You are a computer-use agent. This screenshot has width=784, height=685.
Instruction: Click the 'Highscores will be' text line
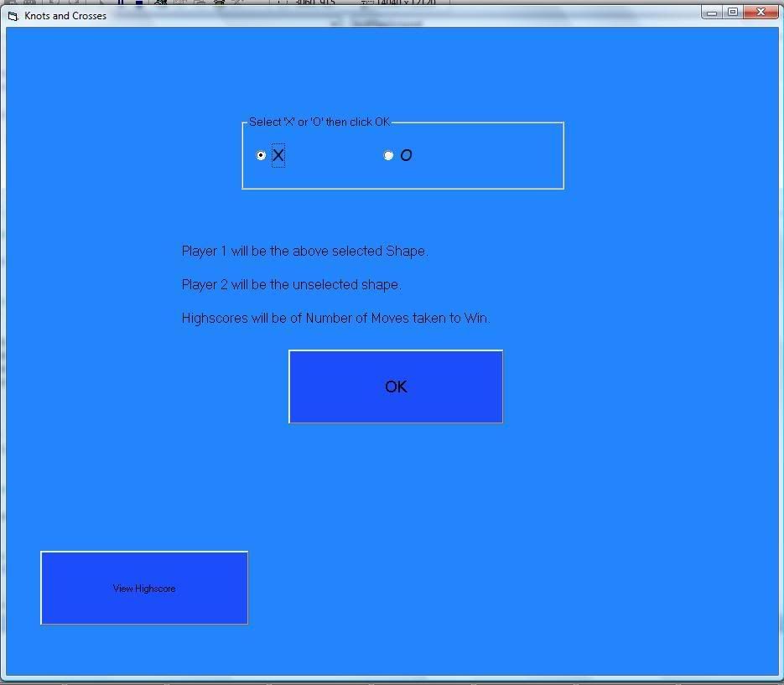coord(335,319)
